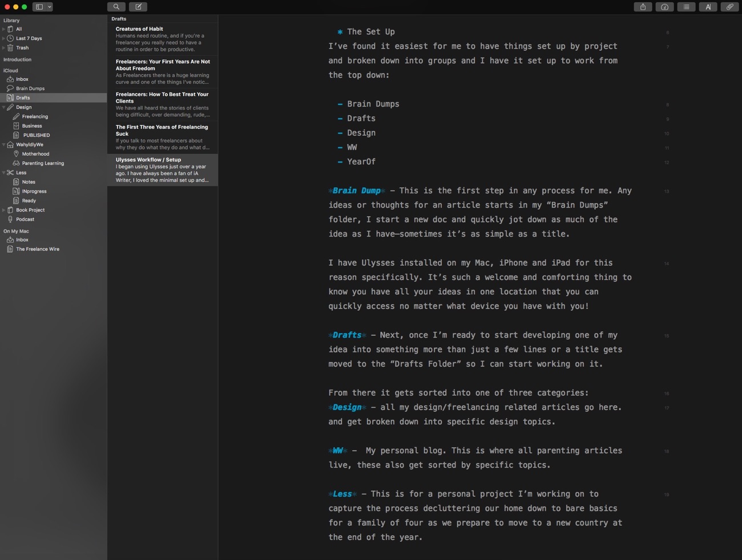Viewport: 742px width, 560px height.
Task: Open the Notes sheet group icon
Action: (17, 182)
